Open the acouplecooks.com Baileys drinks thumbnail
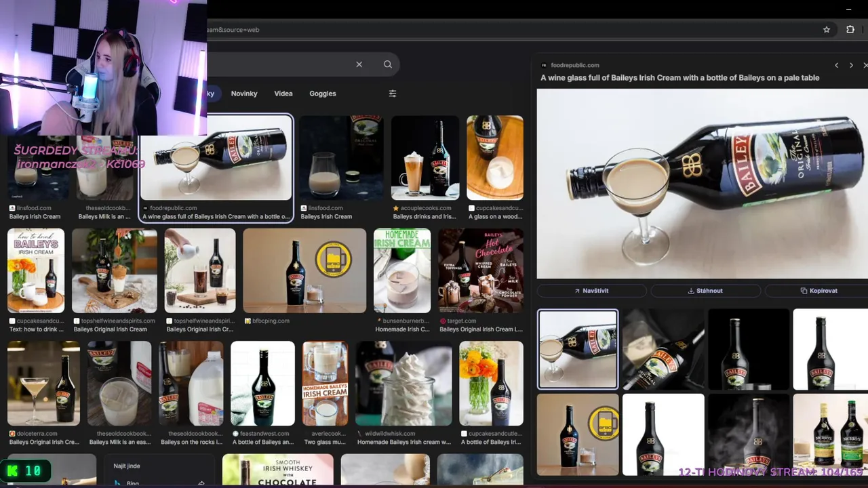 (x=425, y=158)
